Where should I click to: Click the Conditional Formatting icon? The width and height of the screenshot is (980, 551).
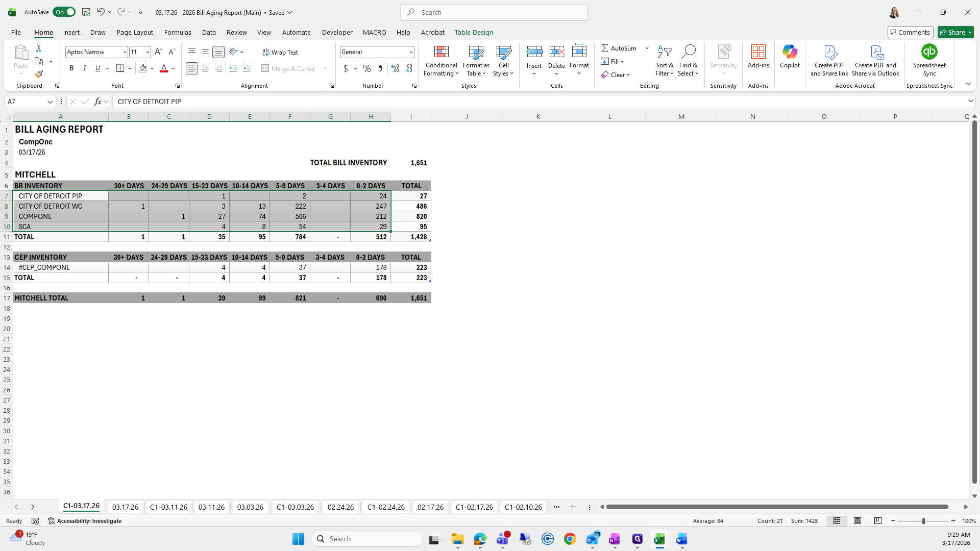[x=441, y=52]
